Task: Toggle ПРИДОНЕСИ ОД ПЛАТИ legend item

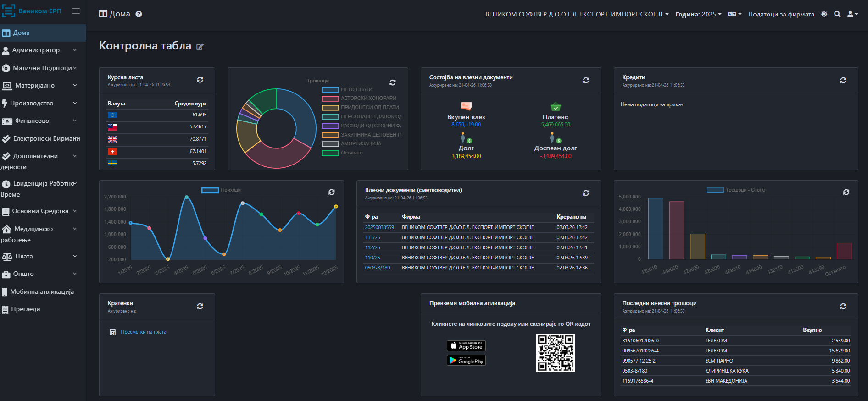Action: click(x=360, y=108)
